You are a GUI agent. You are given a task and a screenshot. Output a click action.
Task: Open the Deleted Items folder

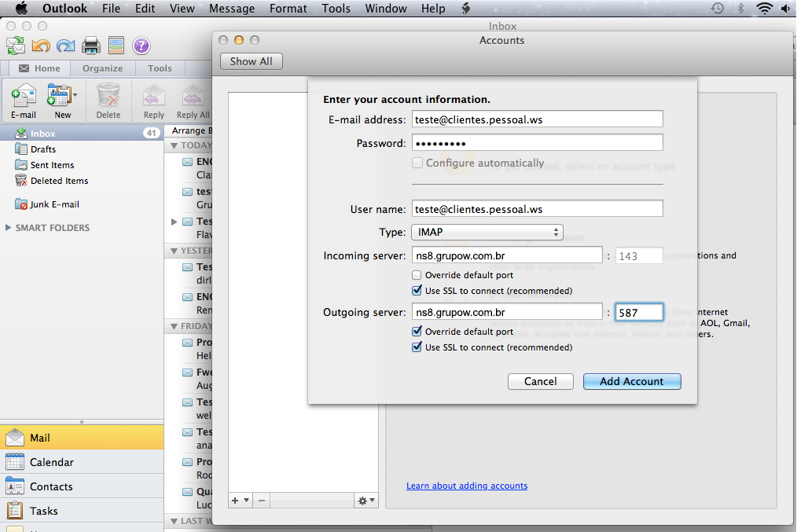pos(59,181)
